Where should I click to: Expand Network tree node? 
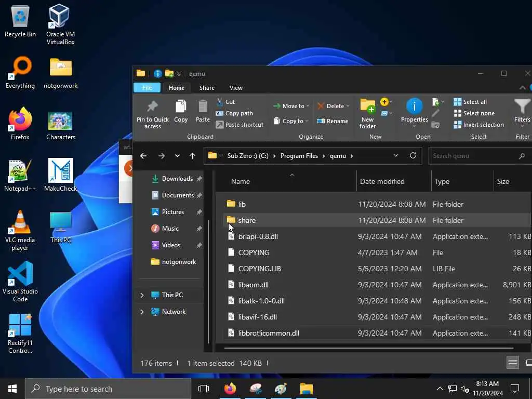tap(142, 312)
